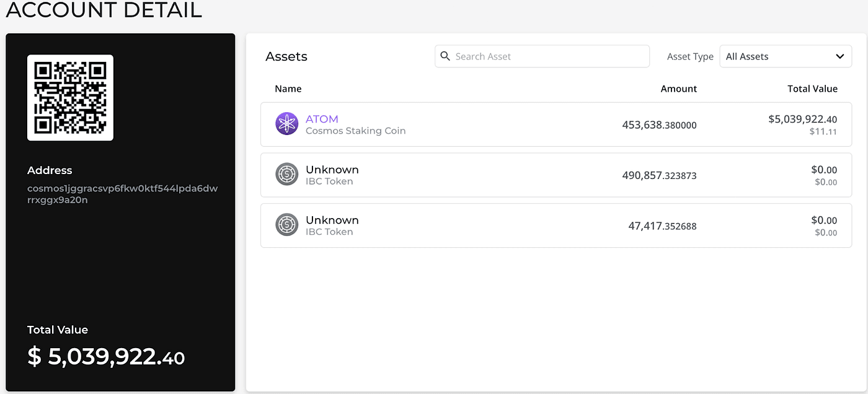Click the Unknown token name beside 490,857.323873
Viewport: 868px width, 394px height.
click(332, 170)
